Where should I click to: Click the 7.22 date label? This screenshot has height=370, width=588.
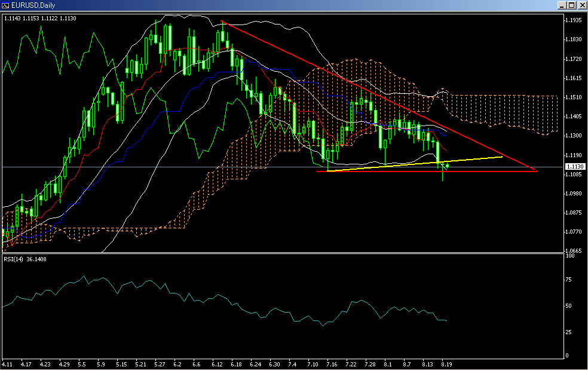click(x=351, y=365)
